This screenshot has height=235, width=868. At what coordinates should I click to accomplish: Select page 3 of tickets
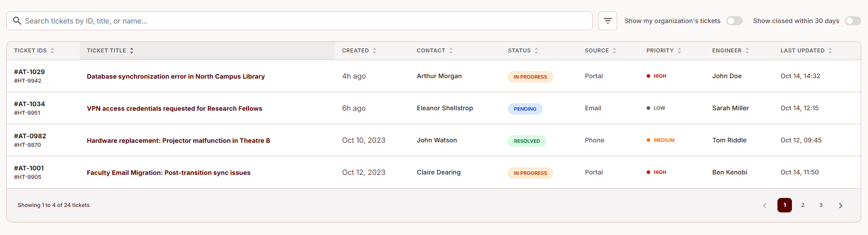pyautogui.click(x=821, y=205)
